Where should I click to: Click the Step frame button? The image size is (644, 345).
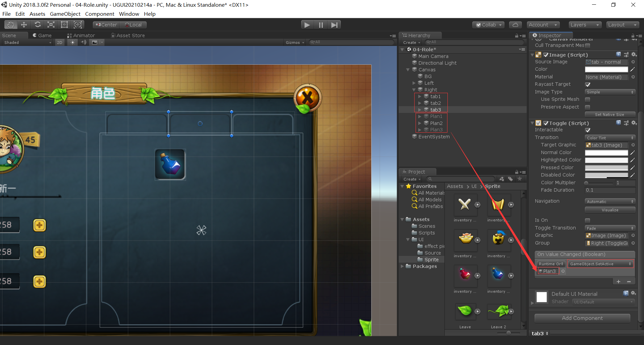tap(334, 25)
